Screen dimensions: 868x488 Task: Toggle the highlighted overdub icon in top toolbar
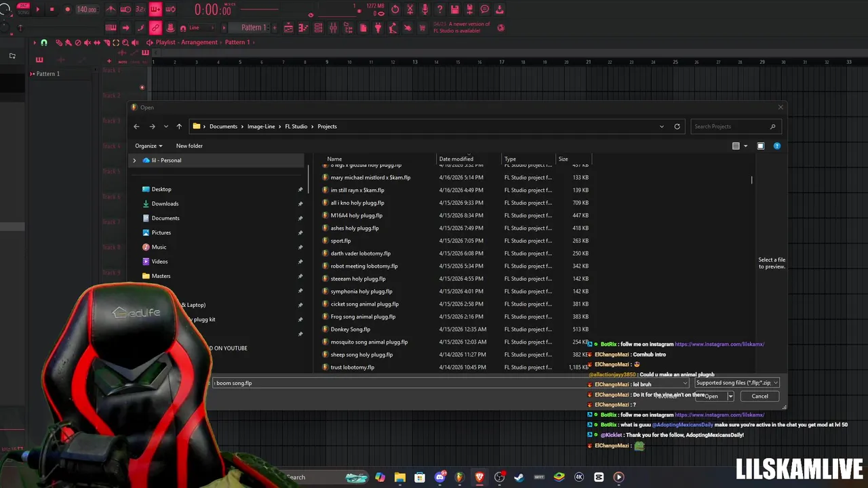pyautogui.click(x=155, y=9)
